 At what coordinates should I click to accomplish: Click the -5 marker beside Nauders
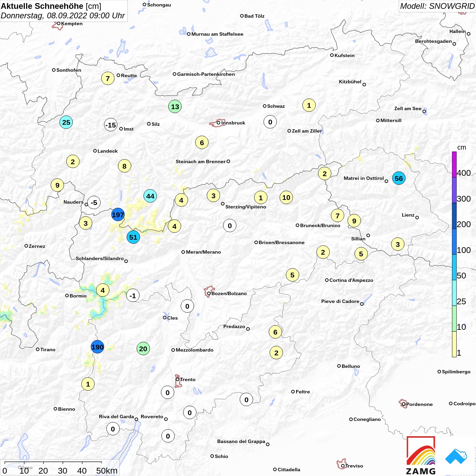(x=94, y=203)
